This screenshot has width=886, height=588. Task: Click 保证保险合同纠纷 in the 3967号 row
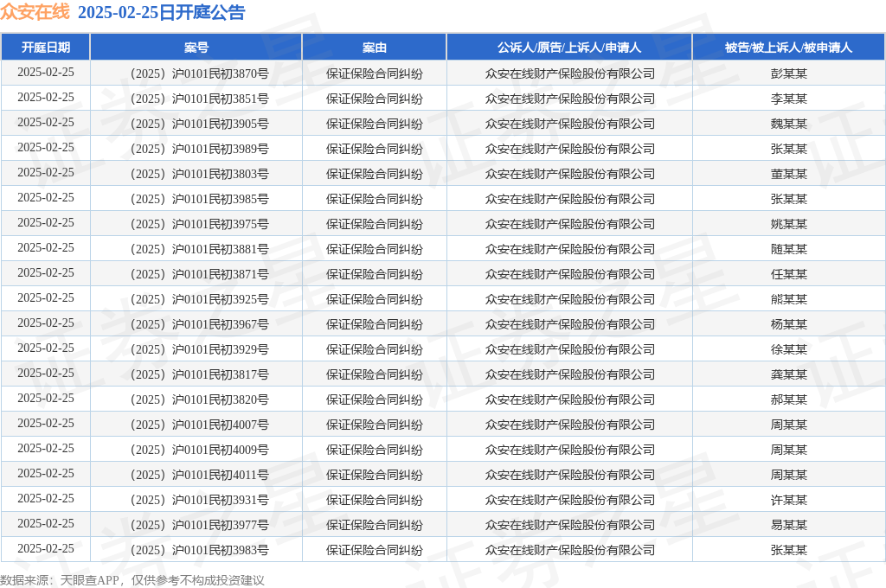tap(374, 324)
